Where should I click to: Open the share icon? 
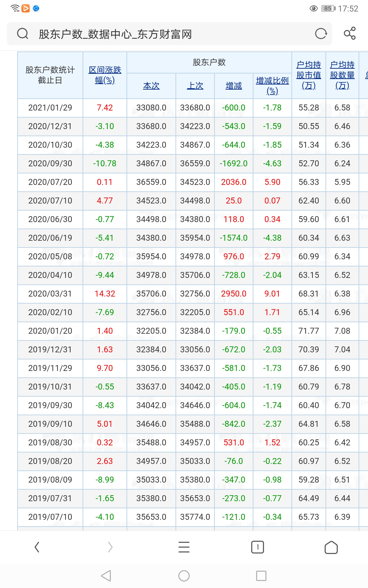click(350, 33)
